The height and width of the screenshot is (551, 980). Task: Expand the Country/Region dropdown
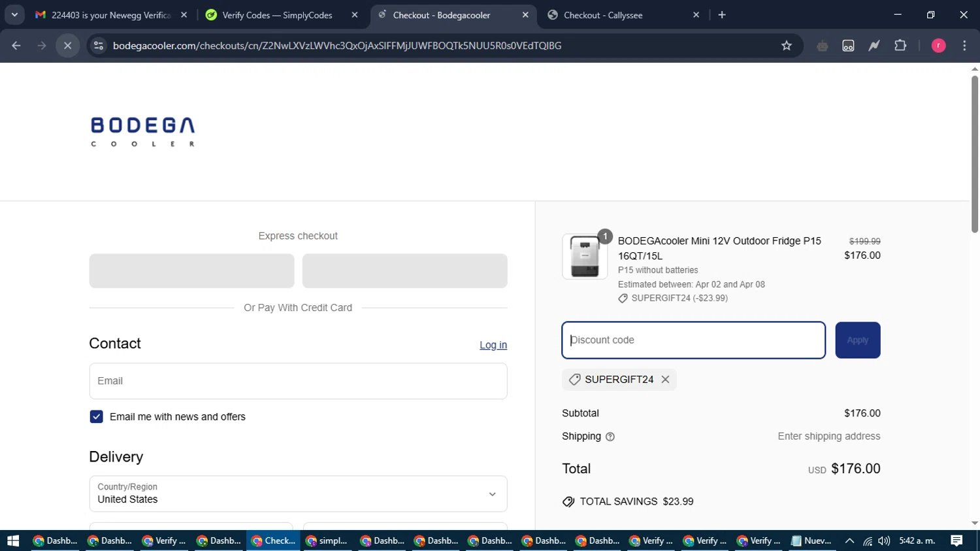(298, 493)
